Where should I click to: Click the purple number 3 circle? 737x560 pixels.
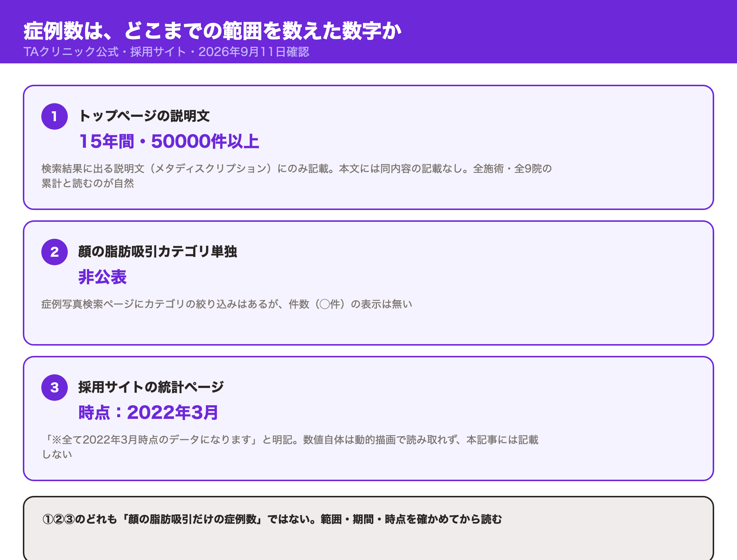[55, 388]
